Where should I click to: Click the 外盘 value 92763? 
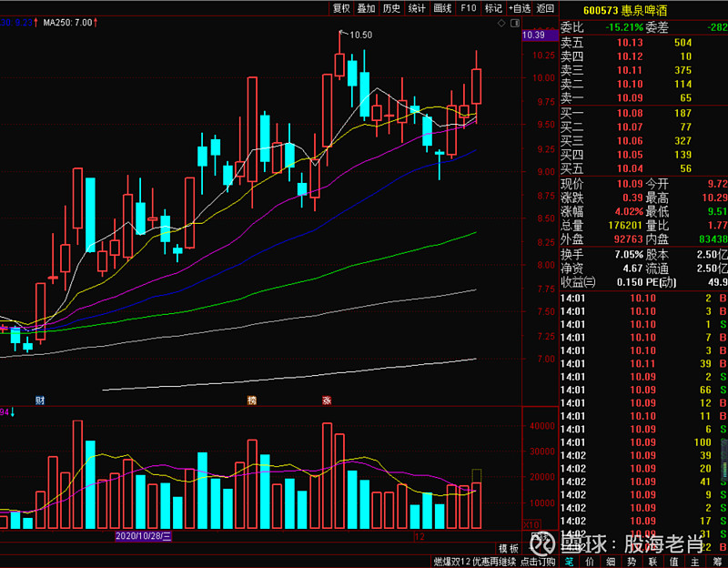tap(628, 239)
